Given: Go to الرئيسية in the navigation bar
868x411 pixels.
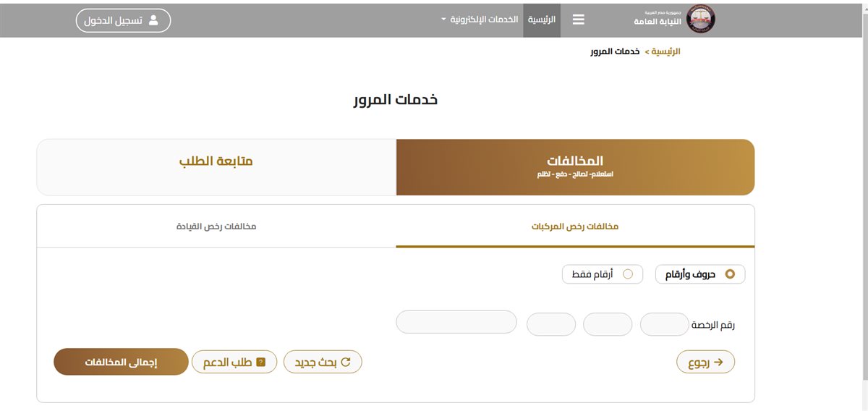Looking at the screenshot, I should pos(542,20).
